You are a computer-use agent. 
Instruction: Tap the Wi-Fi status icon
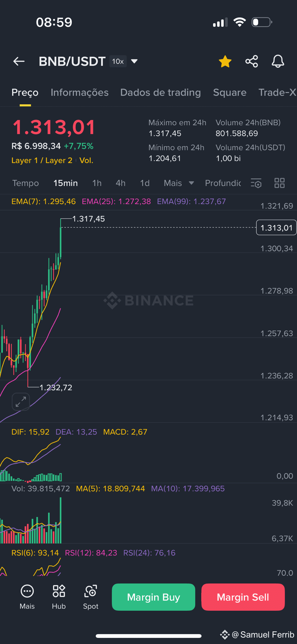click(x=240, y=22)
